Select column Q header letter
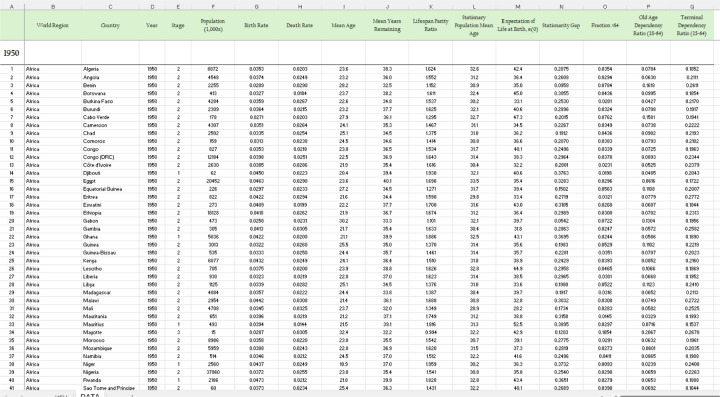The height and width of the screenshot is (397, 720). point(692,7)
